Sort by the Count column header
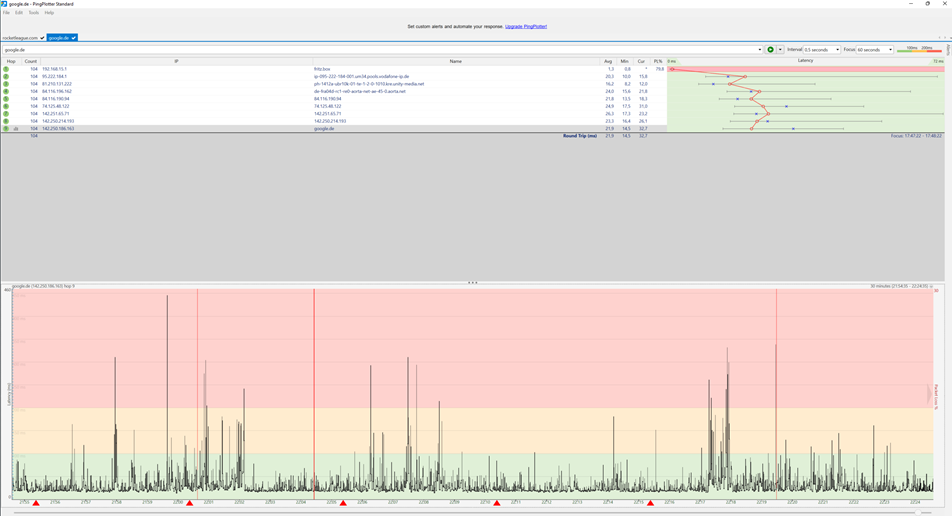 (31, 61)
